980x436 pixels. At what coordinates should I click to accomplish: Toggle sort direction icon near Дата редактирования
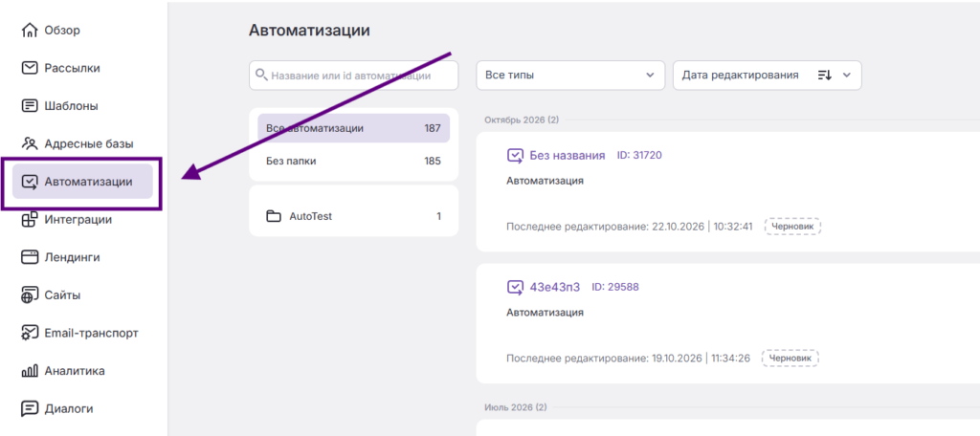825,75
